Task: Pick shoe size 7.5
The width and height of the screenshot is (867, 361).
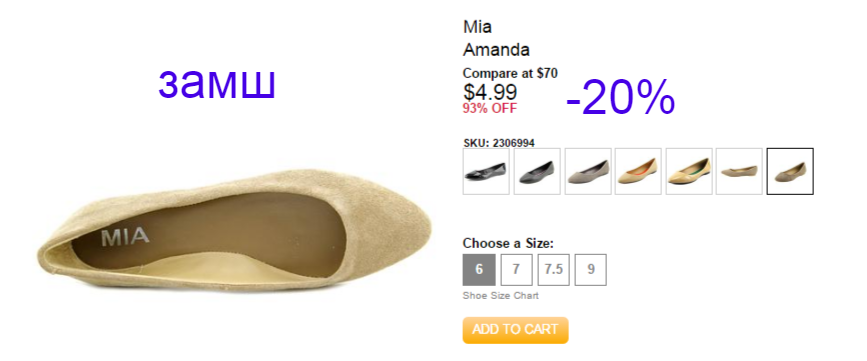Action: click(553, 270)
